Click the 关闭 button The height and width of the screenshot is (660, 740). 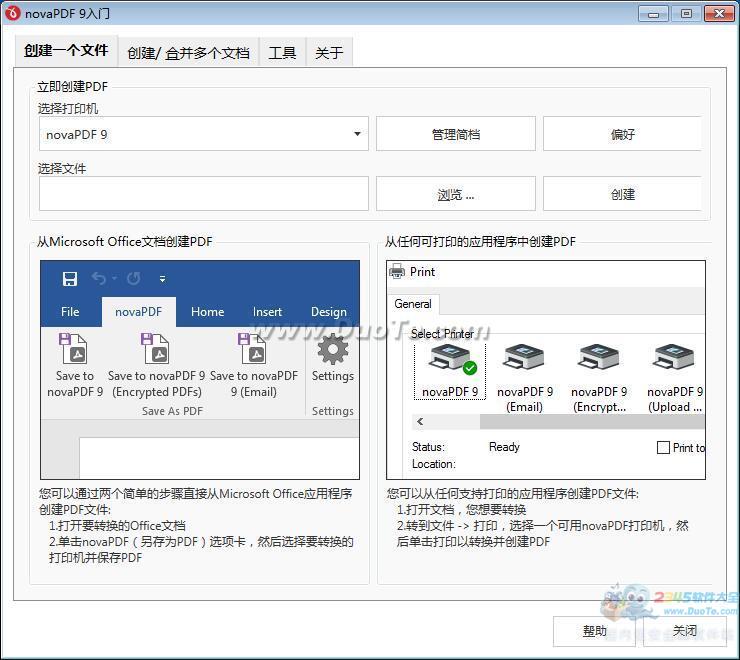click(x=685, y=631)
